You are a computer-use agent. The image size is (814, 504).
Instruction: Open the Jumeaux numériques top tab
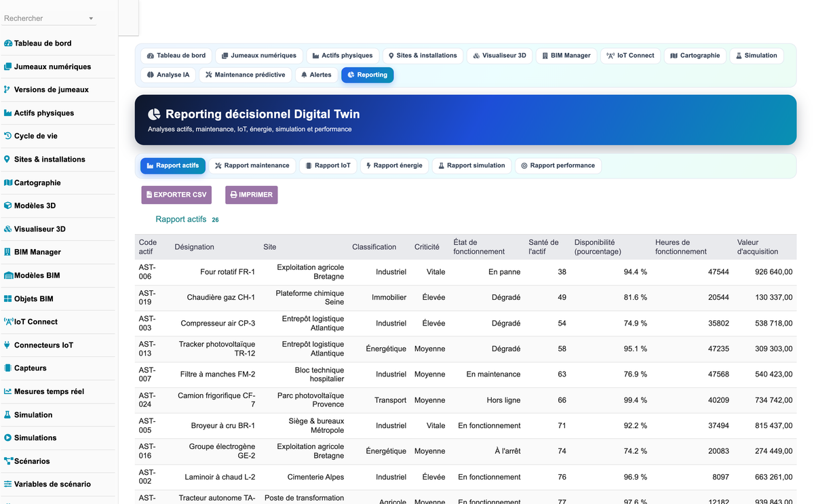259,56
